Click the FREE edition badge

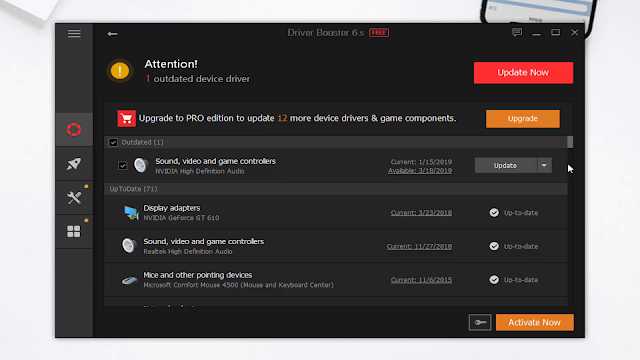pos(379,33)
